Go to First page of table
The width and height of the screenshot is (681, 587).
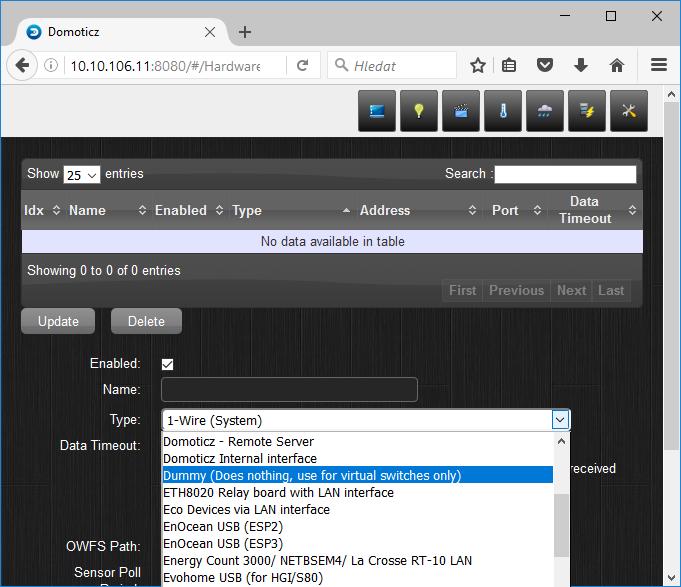[x=463, y=290]
